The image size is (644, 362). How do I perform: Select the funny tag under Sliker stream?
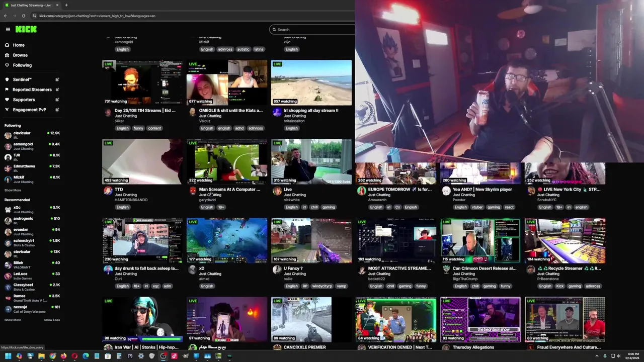coord(138,128)
